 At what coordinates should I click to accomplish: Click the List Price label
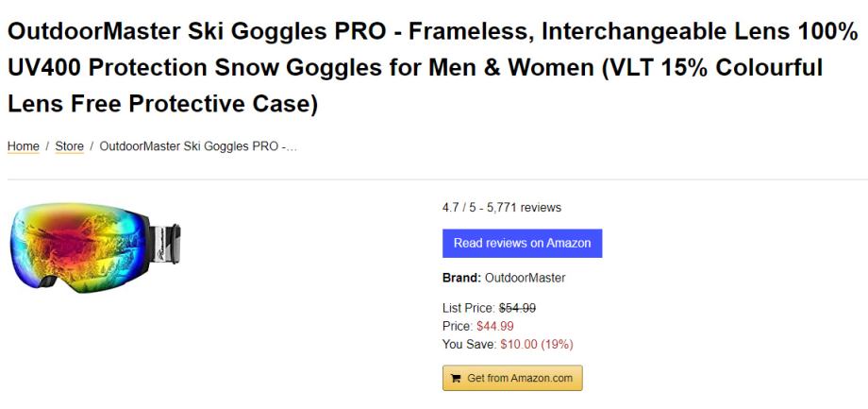click(468, 308)
